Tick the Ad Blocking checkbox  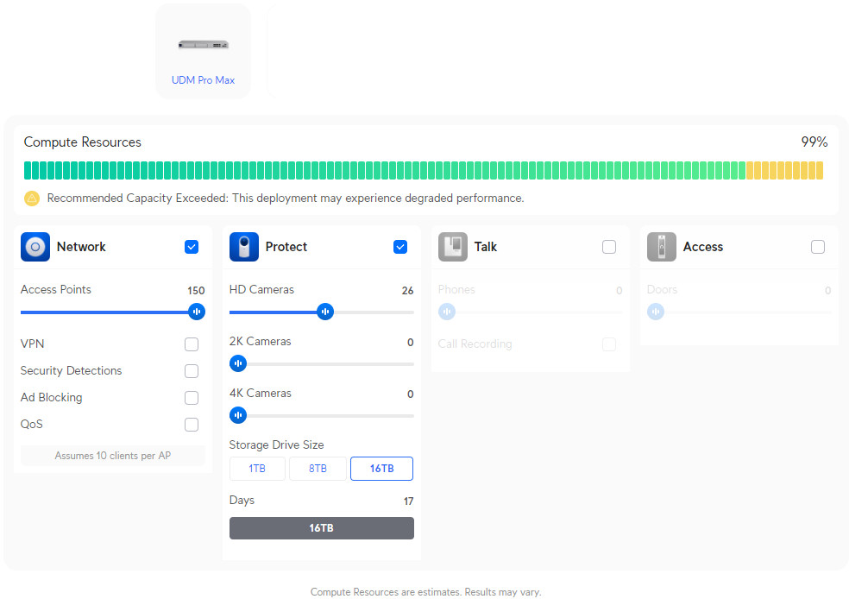(192, 398)
